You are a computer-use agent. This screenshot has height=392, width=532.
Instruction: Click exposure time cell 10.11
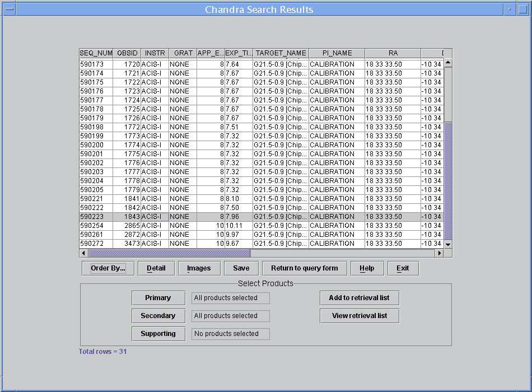point(239,226)
